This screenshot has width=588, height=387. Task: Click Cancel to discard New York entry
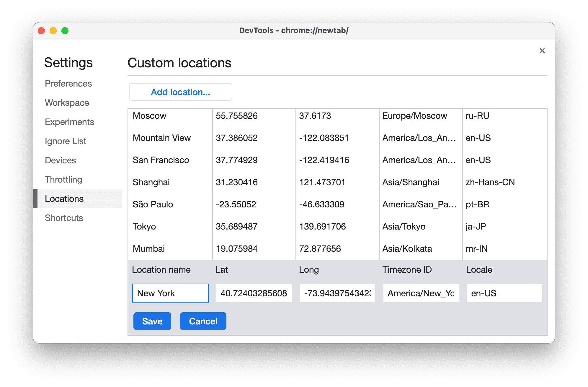203,321
